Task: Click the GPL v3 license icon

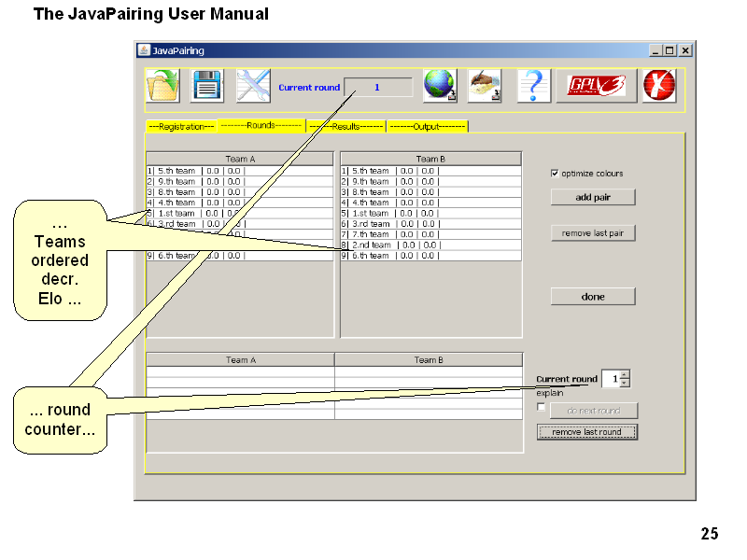Action: [x=597, y=86]
